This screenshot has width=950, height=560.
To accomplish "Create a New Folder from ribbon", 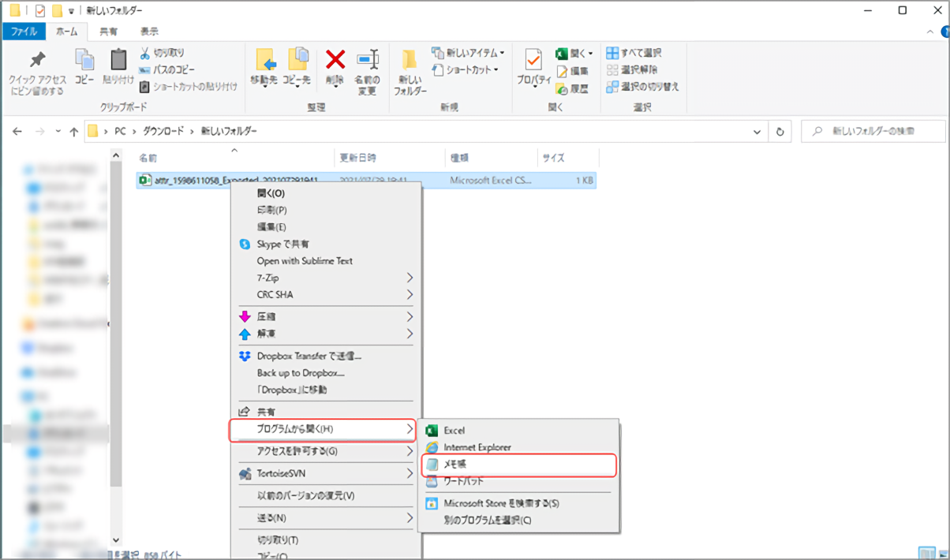I will coord(410,73).
